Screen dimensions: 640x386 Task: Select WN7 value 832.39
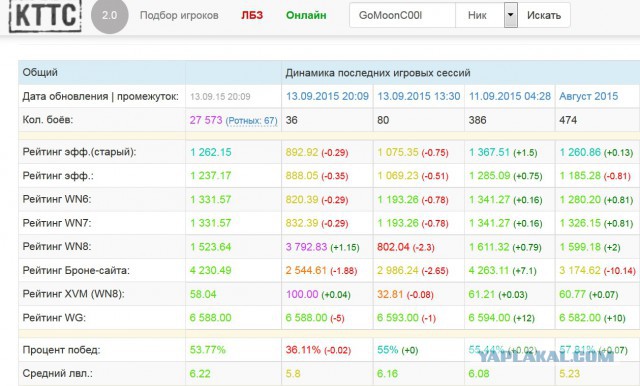coord(302,223)
